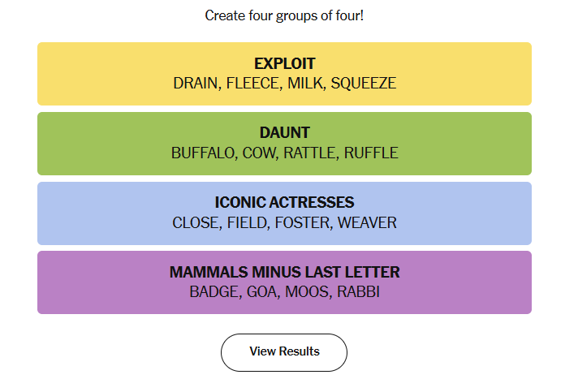
Task: Click the View Results button
Action: tap(284, 351)
